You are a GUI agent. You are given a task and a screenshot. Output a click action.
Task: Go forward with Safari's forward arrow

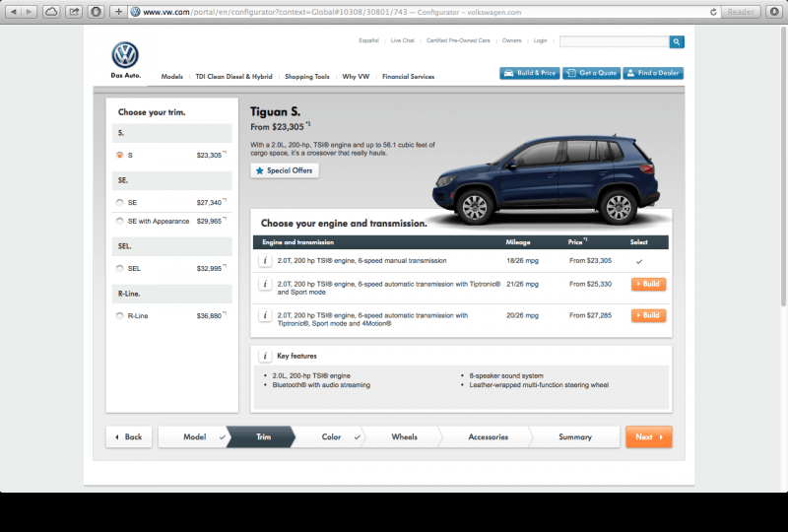tap(30, 12)
